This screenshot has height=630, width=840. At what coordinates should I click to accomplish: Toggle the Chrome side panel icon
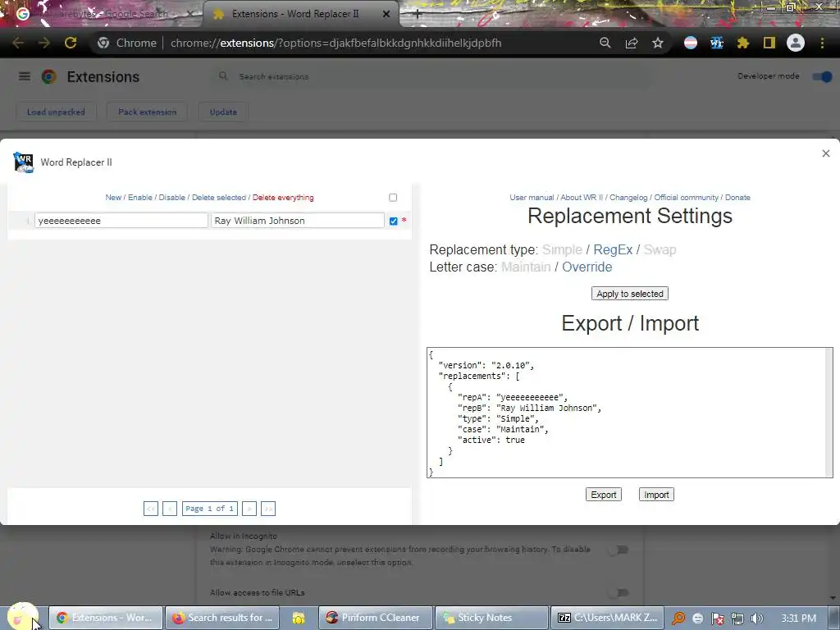click(x=769, y=43)
